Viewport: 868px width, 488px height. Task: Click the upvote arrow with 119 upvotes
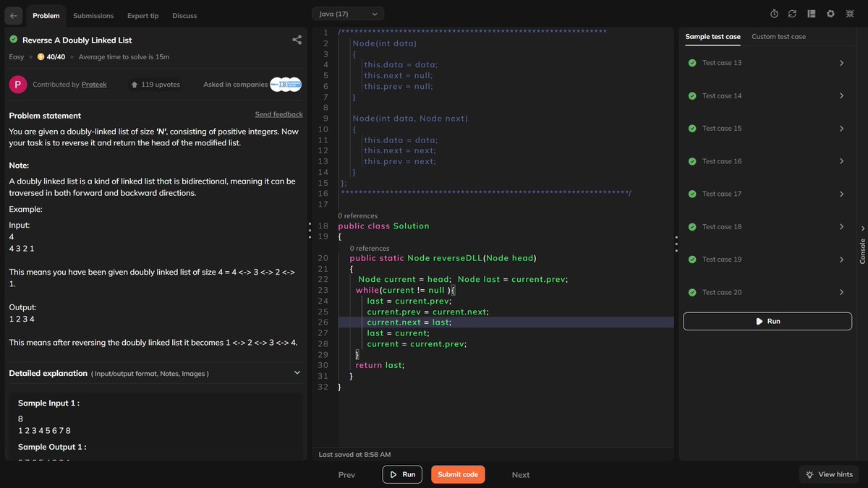click(x=135, y=85)
